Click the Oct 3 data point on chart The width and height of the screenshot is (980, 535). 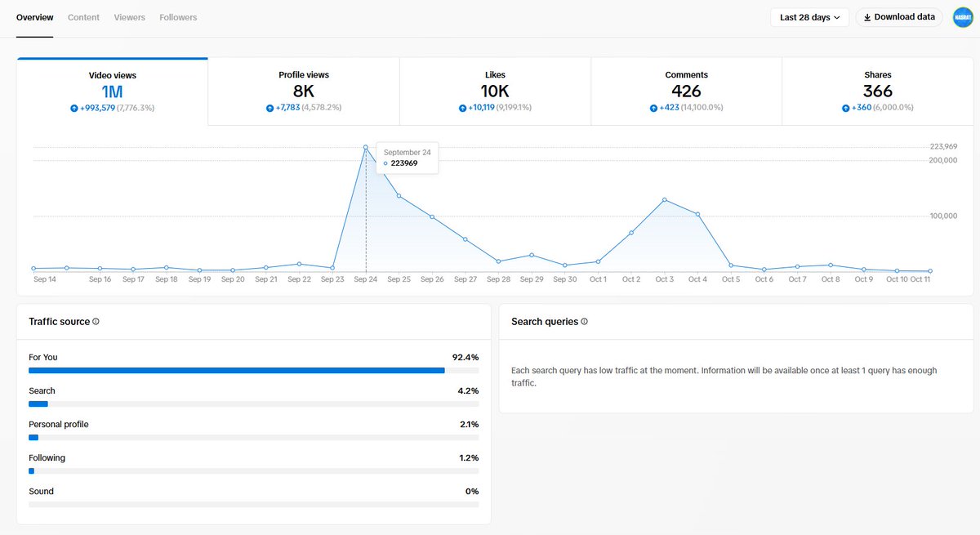[664, 198]
